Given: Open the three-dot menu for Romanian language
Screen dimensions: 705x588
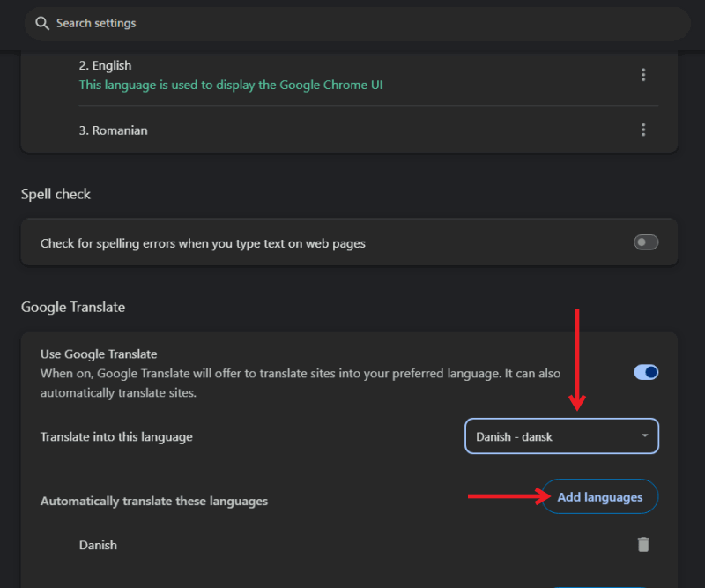Looking at the screenshot, I should click(643, 130).
